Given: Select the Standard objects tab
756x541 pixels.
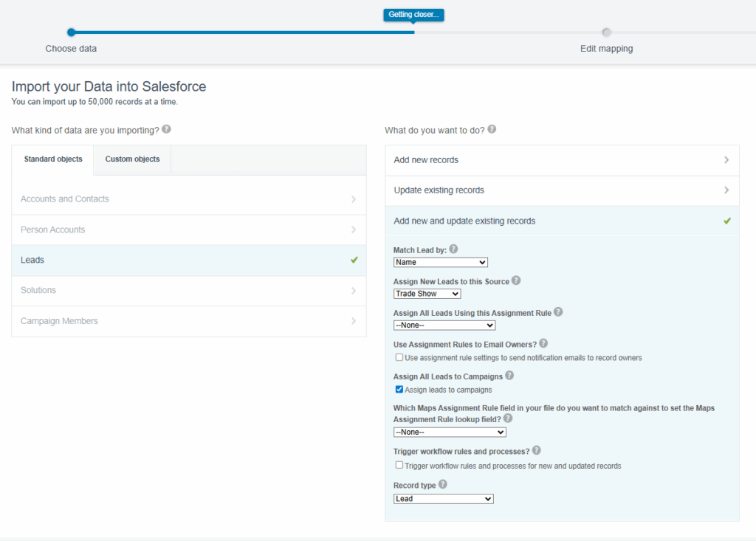Looking at the screenshot, I should (53, 159).
